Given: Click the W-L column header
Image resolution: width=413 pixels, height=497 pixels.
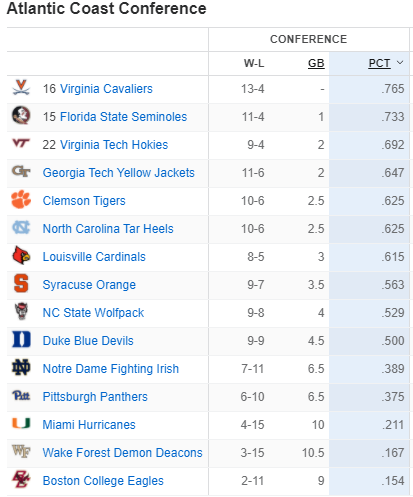Looking at the screenshot, I should pyautogui.click(x=254, y=63).
